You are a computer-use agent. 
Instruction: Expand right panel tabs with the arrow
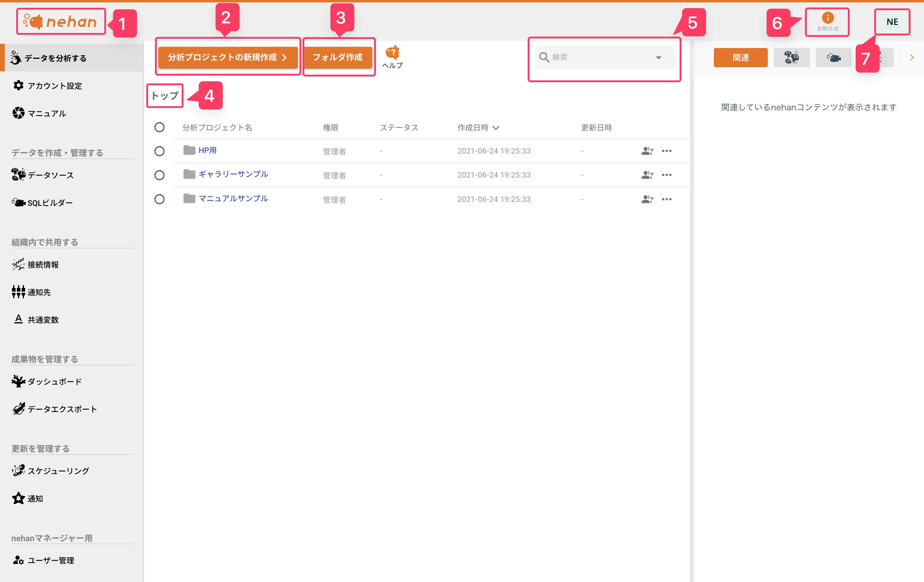click(x=912, y=58)
